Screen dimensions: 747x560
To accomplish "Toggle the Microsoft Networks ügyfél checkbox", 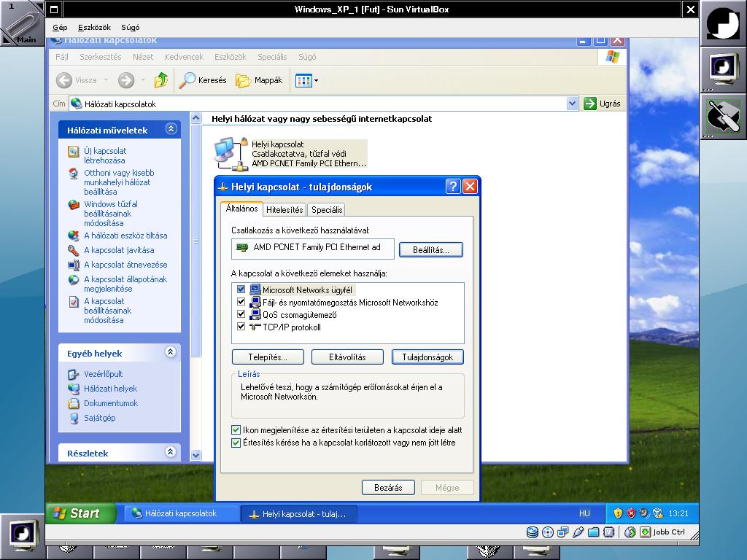I will click(x=241, y=289).
